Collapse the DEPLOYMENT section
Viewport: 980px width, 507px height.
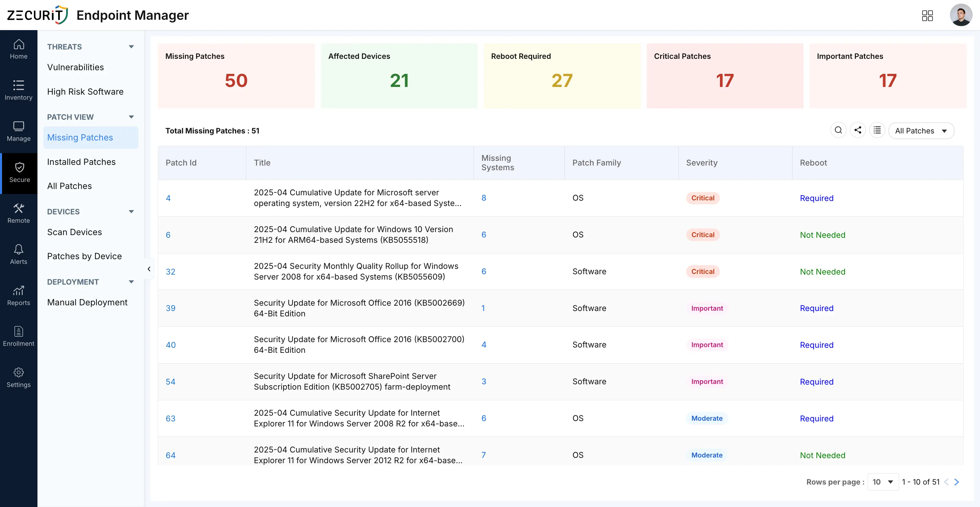tap(131, 282)
